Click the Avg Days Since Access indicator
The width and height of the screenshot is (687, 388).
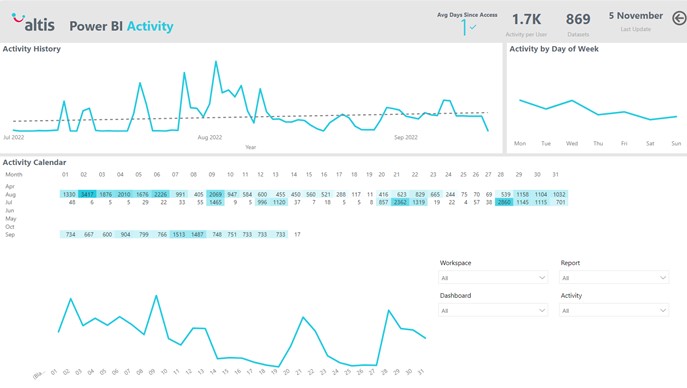coord(467,24)
